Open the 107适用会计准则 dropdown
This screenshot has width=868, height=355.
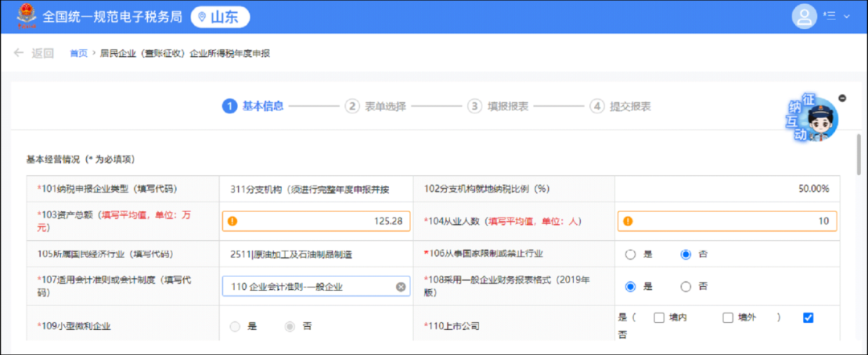(316, 287)
